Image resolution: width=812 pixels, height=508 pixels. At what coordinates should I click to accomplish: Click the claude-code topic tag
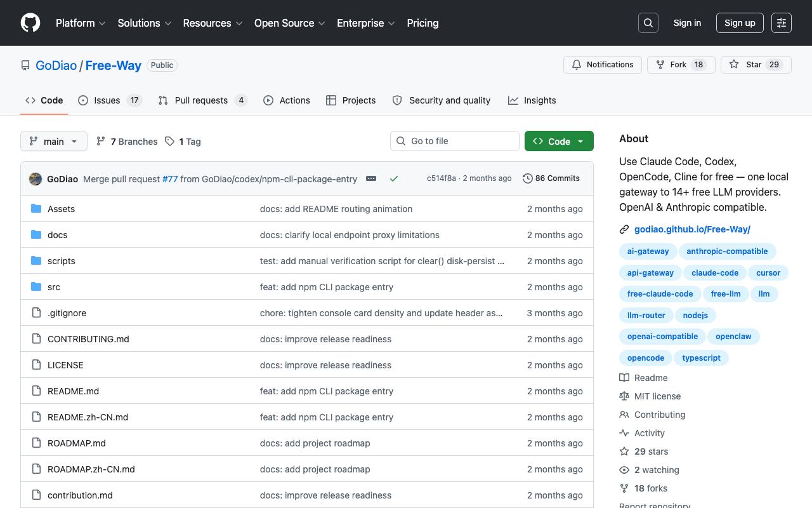tap(715, 273)
